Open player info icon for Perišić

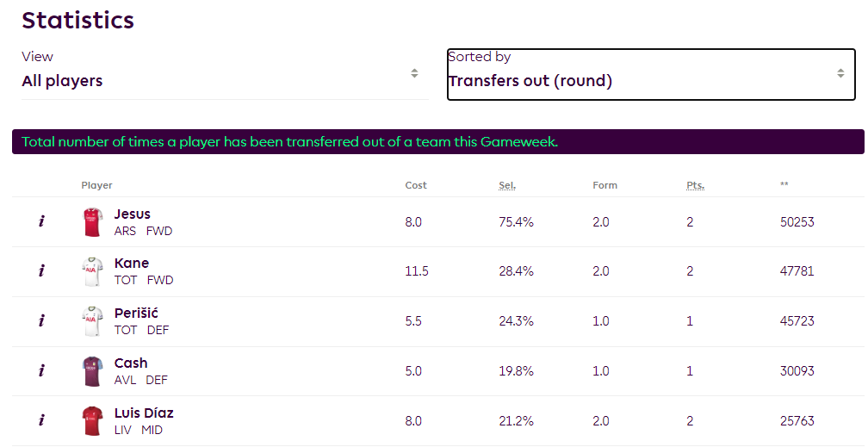(41, 320)
